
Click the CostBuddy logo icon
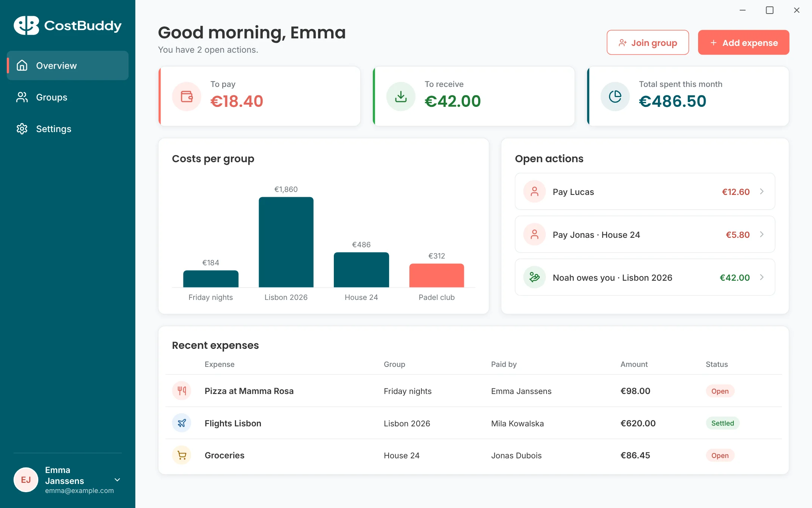pyautogui.click(x=26, y=25)
